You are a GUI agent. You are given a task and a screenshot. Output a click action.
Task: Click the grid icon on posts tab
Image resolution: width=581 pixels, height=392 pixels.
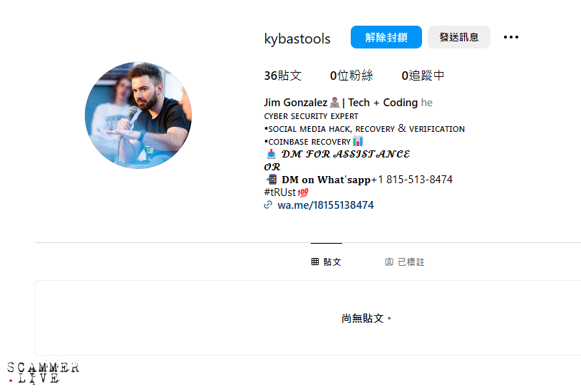(x=315, y=262)
